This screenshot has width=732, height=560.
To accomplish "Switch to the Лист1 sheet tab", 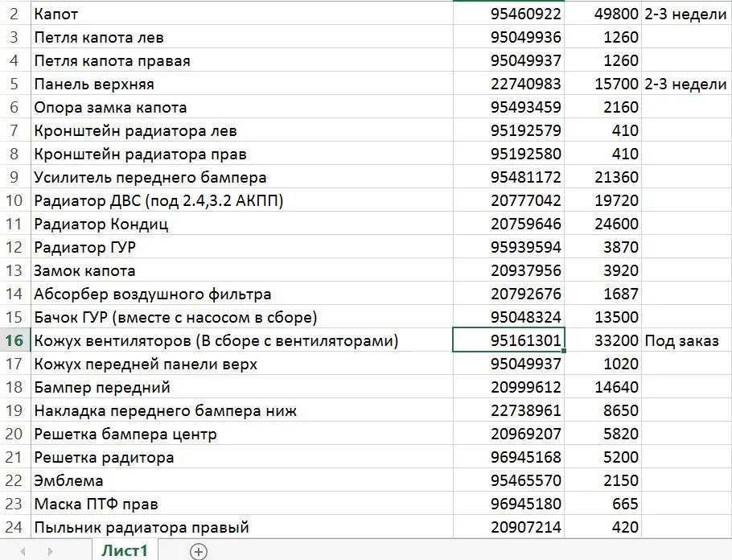I will 125,550.
